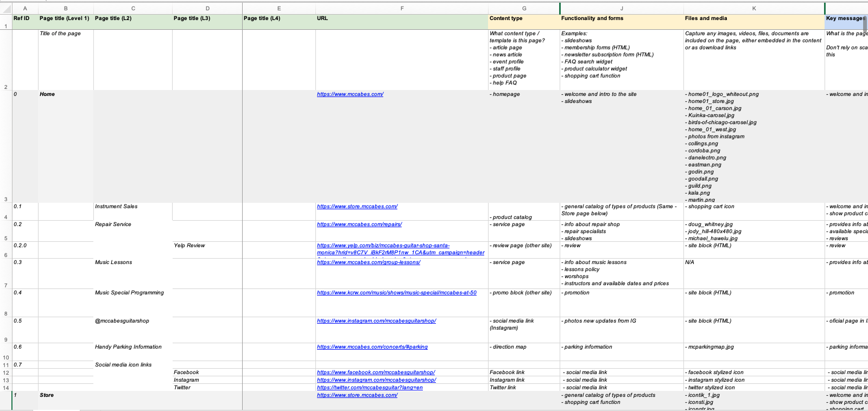Click the 'Page title (L4)' header cell
The width and height of the screenshot is (868, 411).
[x=279, y=22]
